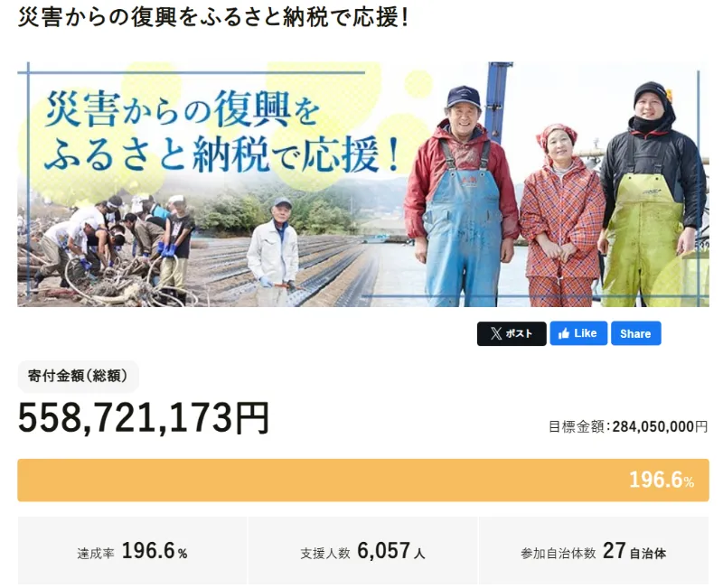This screenshot has height=588, width=723.
Task: Open the disaster recovery campaign banner image
Action: tap(363, 184)
